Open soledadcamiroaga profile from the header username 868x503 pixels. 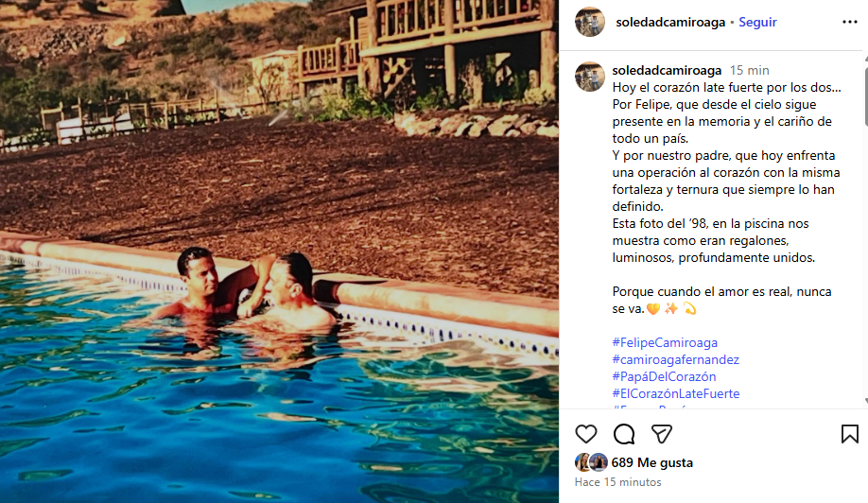click(x=669, y=22)
